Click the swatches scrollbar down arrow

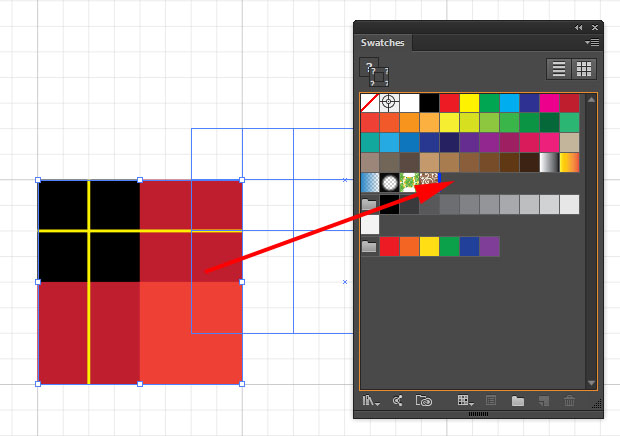pos(591,382)
